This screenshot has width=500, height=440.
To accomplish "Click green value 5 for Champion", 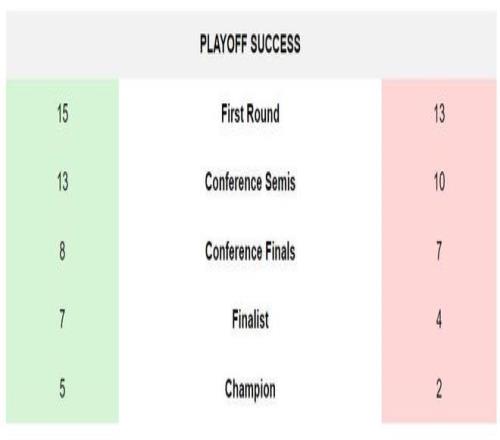I will click(x=62, y=389).
